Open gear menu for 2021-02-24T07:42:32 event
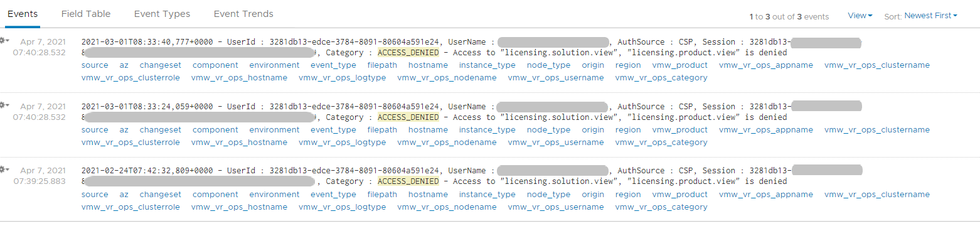The height and width of the screenshot is (226, 980). pyautogui.click(x=4, y=169)
